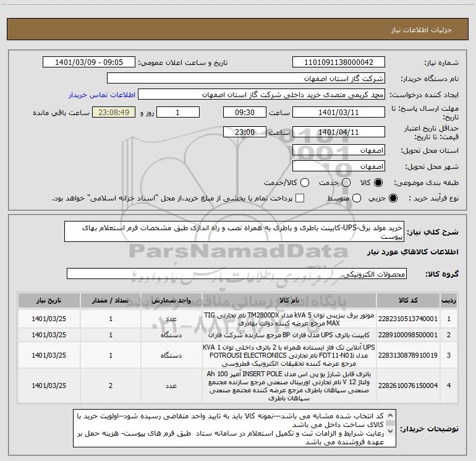Click the general need description text box

[x=234, y=232]
